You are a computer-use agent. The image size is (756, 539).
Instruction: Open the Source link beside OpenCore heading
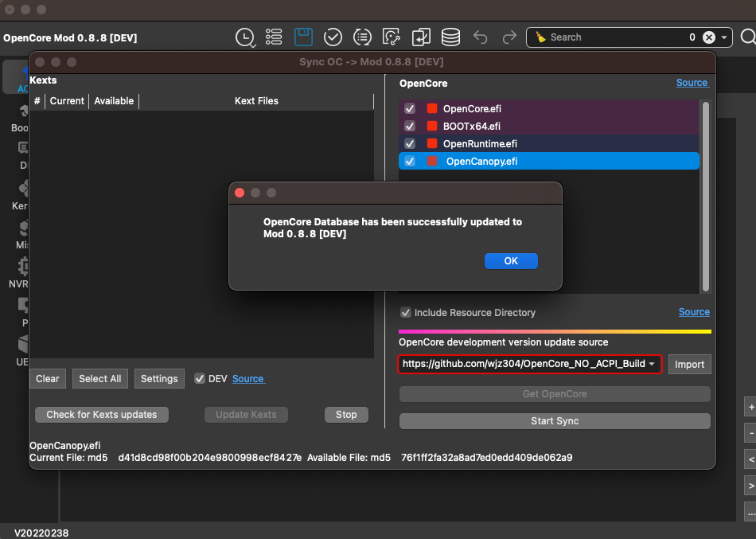692,83
